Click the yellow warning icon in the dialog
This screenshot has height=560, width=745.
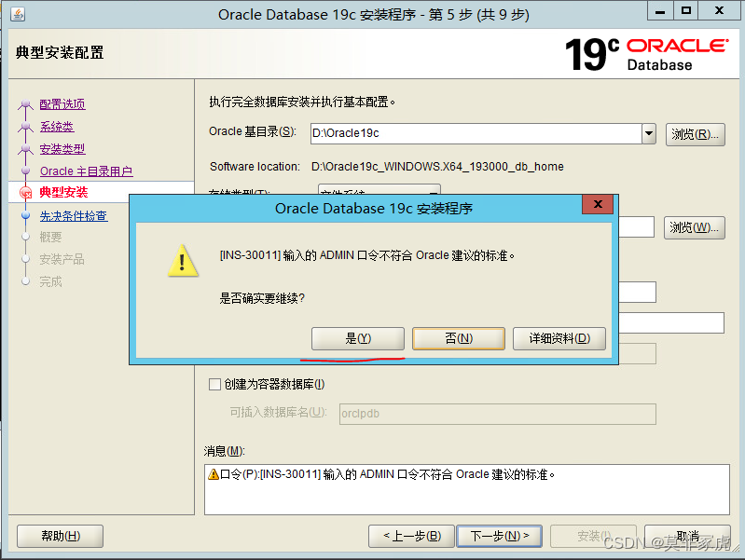pos(183,260)
